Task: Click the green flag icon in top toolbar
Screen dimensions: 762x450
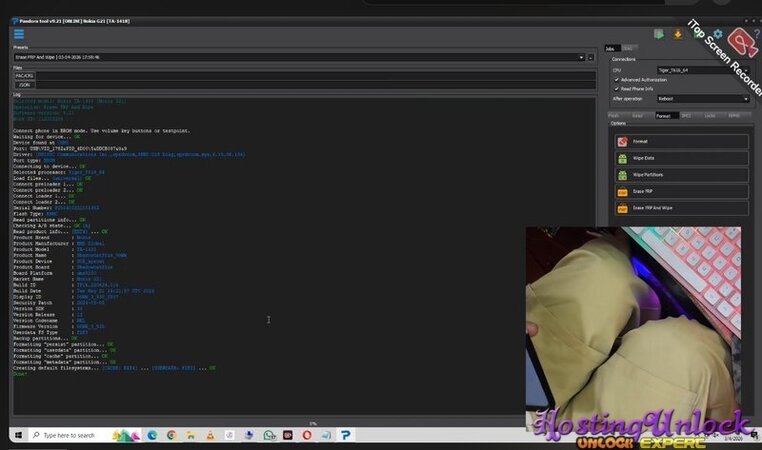Action: (x=658, y=34)
